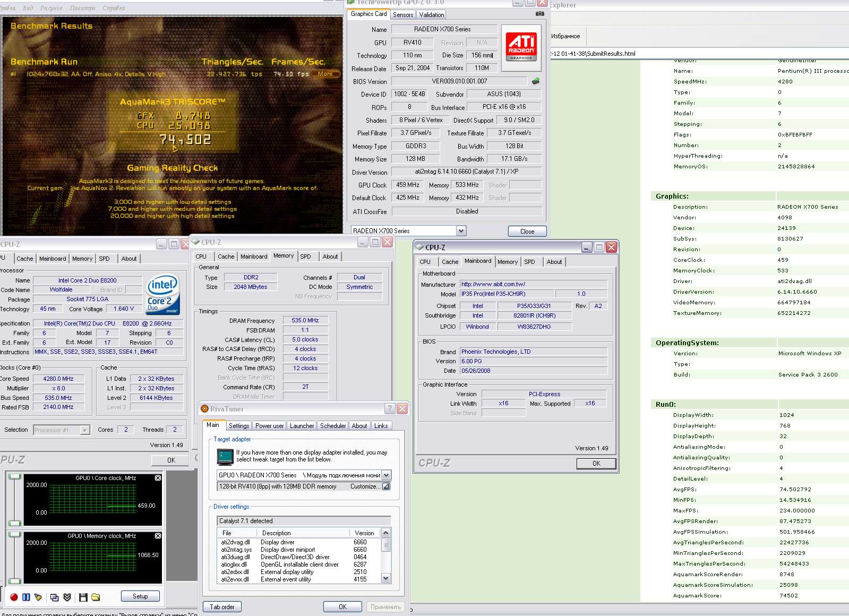Screen dimensions: 849x616
Task: Open GPU selection dropdown in GPU-Z
Action: (x=461, y=231)
